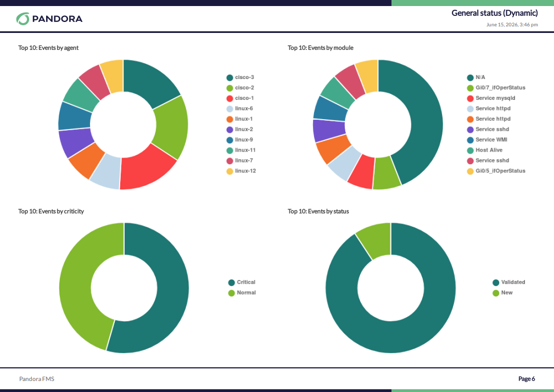The image size is (554, 392).
Task: Select the linux-12 legend label
Action: [x=245, y=171]
